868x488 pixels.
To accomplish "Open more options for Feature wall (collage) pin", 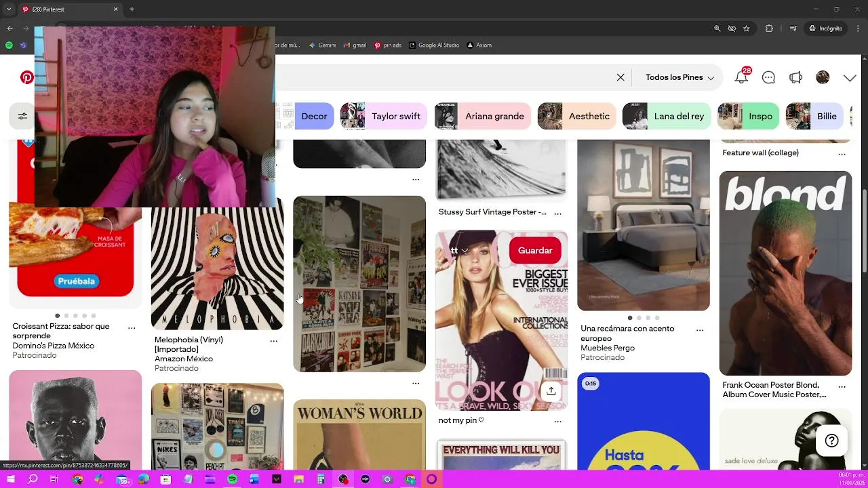I will pos(842,153).
